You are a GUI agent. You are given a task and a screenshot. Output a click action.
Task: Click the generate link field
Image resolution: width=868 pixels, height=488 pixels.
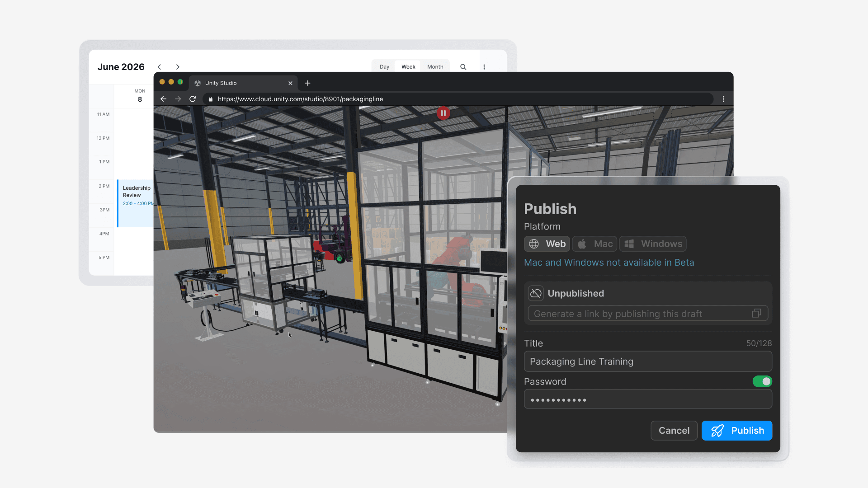pos(648,314)
